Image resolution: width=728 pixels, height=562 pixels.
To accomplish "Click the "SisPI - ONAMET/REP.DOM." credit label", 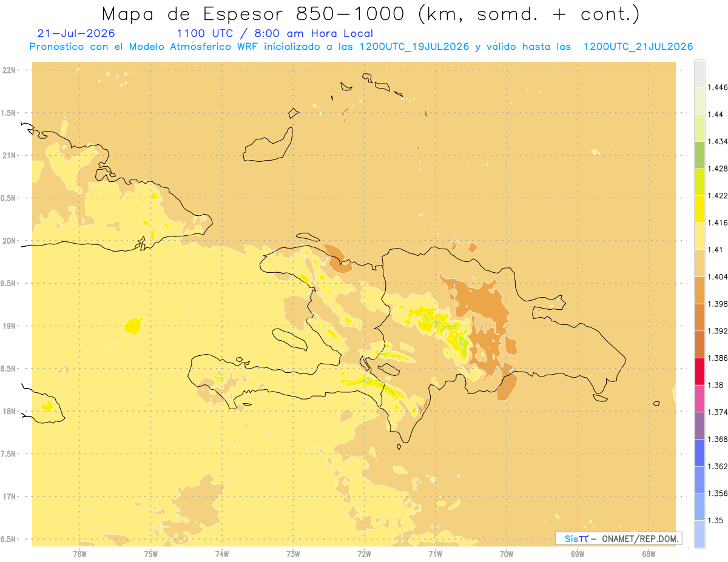I will click(x=618, y=538).
